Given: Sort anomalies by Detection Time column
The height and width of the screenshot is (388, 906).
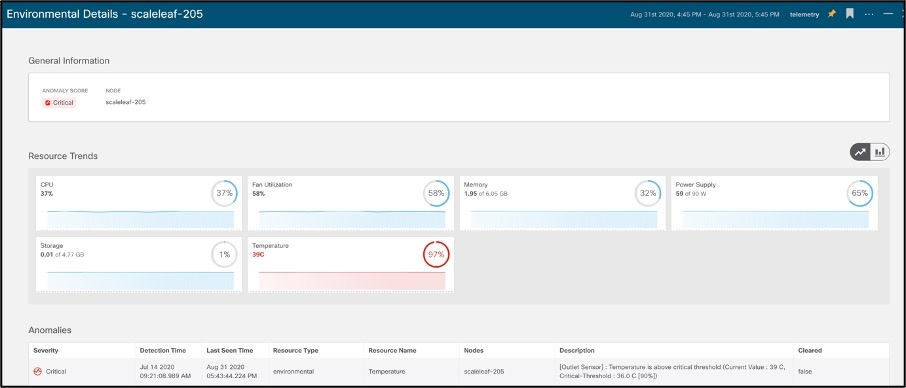Looking at the screenshot, I should 163,350.
